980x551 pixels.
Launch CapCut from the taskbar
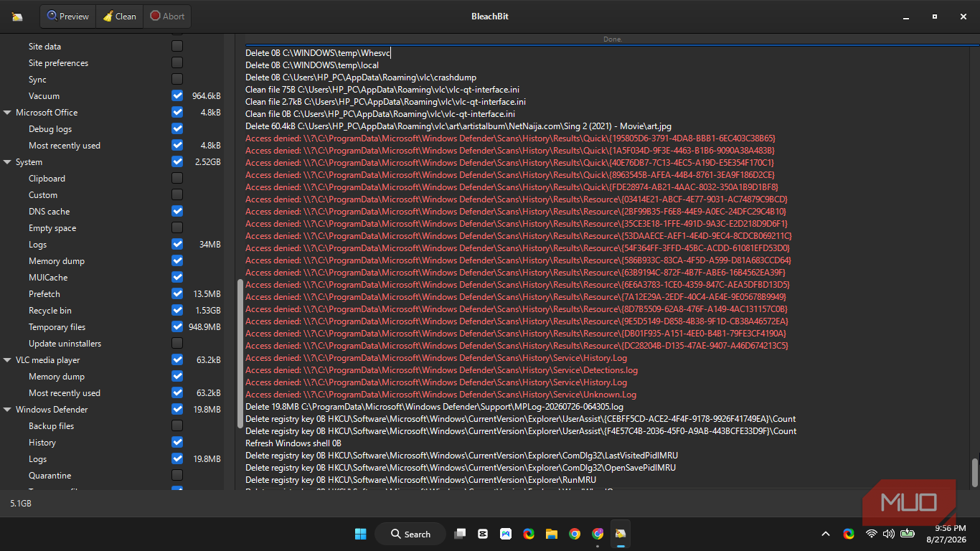pos(483,534)
